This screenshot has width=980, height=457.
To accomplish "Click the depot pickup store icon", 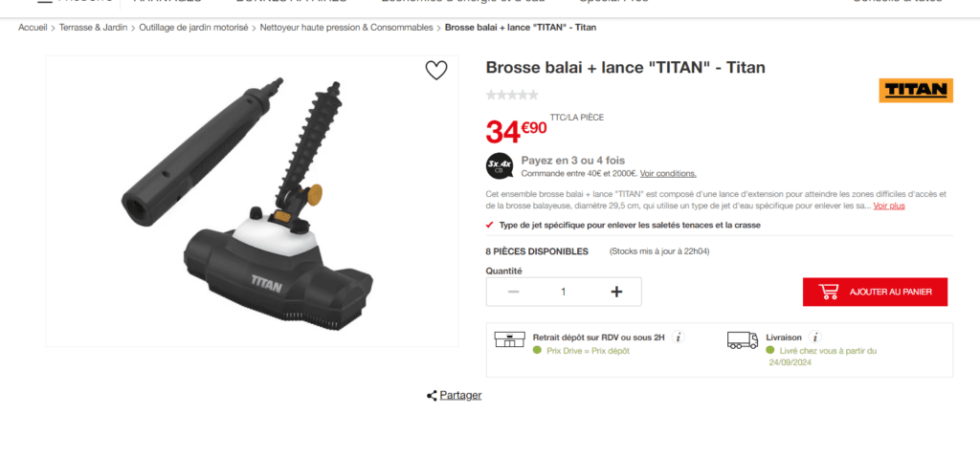I will 509,339.
